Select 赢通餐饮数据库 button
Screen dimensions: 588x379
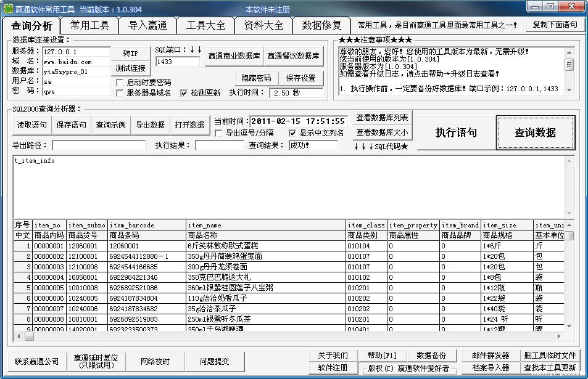pos(293,56)
